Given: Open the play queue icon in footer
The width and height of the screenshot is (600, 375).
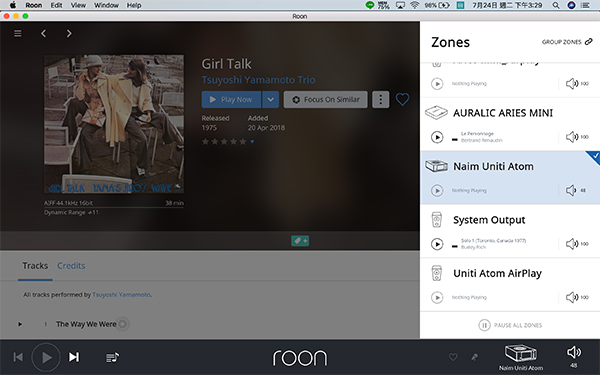Looking at the screenshot, I should [x=112, y=357].
